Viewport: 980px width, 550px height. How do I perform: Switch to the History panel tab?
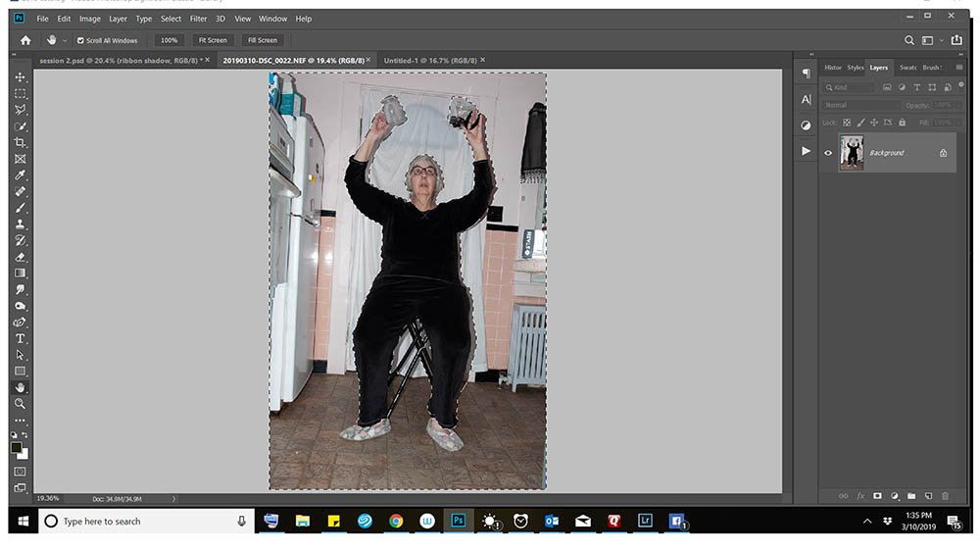pyautogui.click(x=832, y=68)
